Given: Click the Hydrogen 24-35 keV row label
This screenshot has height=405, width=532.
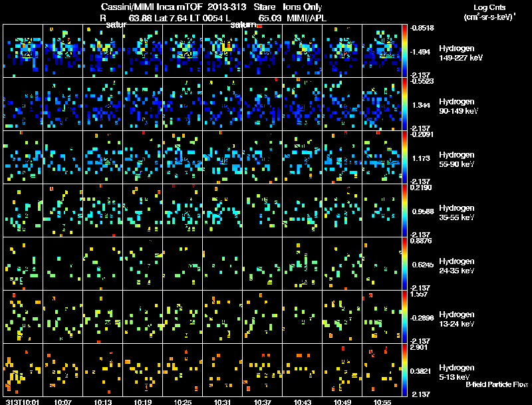Looking at the screenshot, I should pos(456,265).
